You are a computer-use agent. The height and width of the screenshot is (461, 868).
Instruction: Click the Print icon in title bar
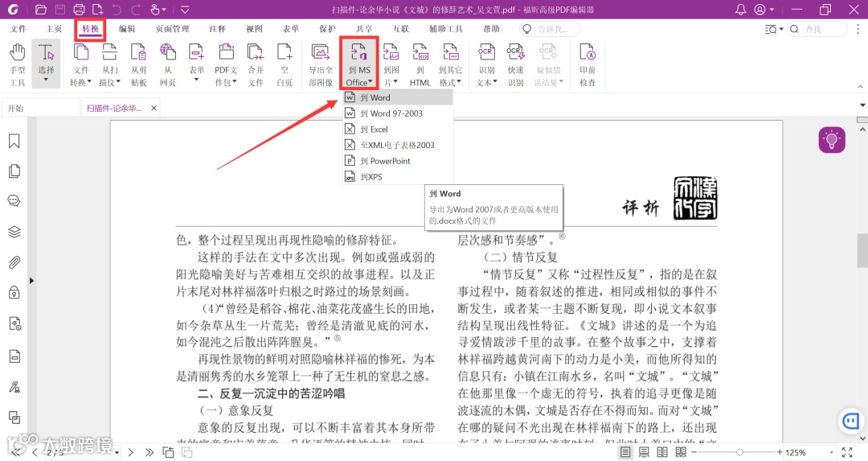click(x=79, y=10)
